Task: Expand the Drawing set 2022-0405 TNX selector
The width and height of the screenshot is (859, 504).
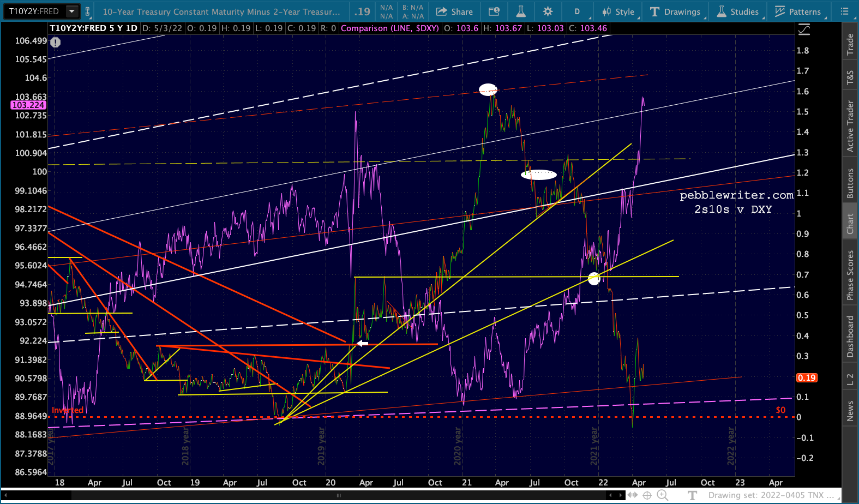Action: (x=771, y=495)
